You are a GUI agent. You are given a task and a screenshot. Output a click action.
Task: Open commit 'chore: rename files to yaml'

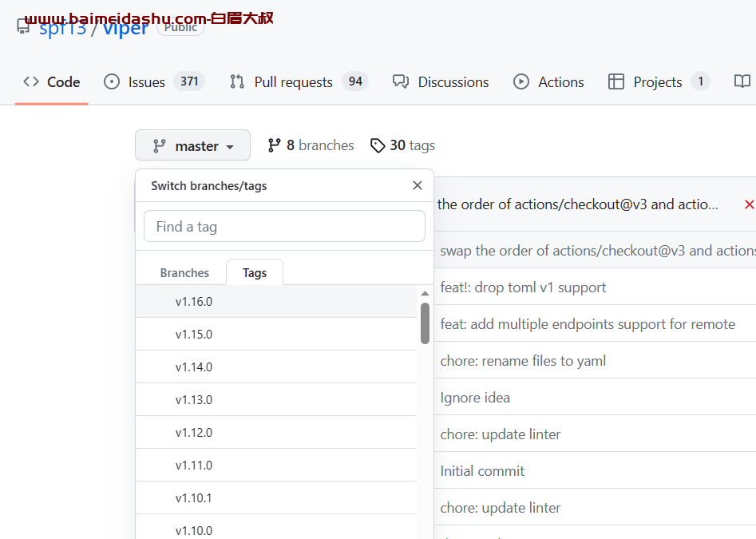[523, 361]
